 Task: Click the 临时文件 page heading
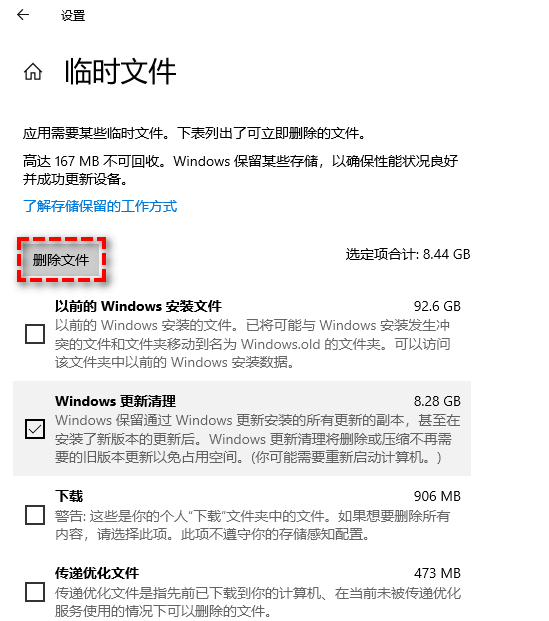(x=120, y=71)
